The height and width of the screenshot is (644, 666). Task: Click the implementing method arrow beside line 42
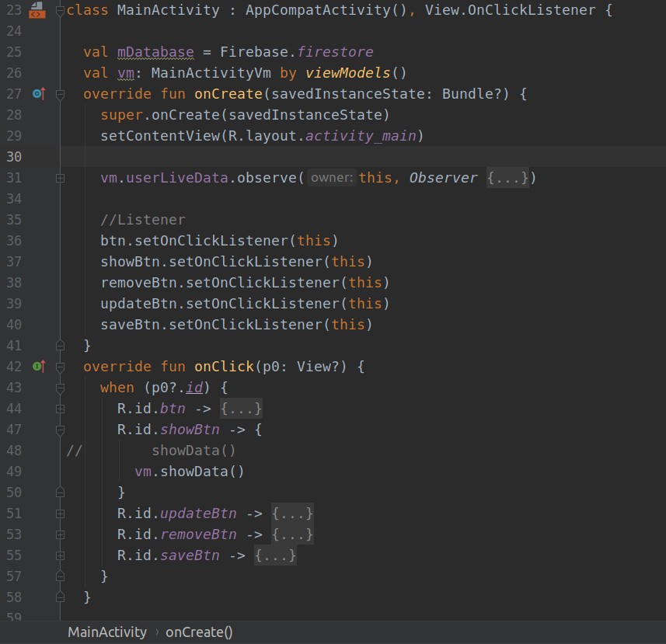pyautogui.click(x=38, y=366)
